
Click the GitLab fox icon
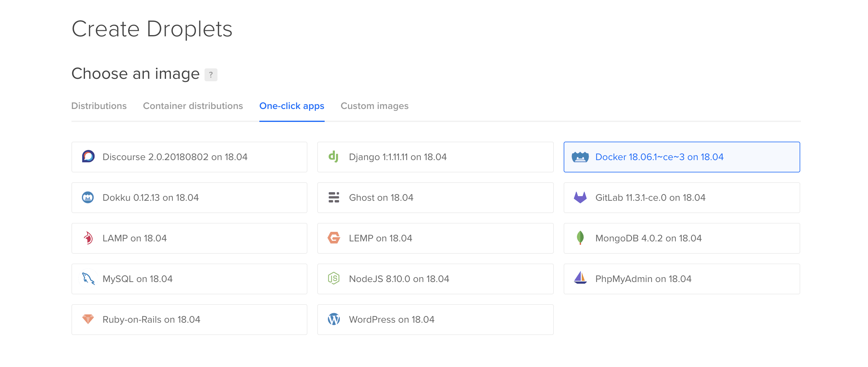click(580, 197)
